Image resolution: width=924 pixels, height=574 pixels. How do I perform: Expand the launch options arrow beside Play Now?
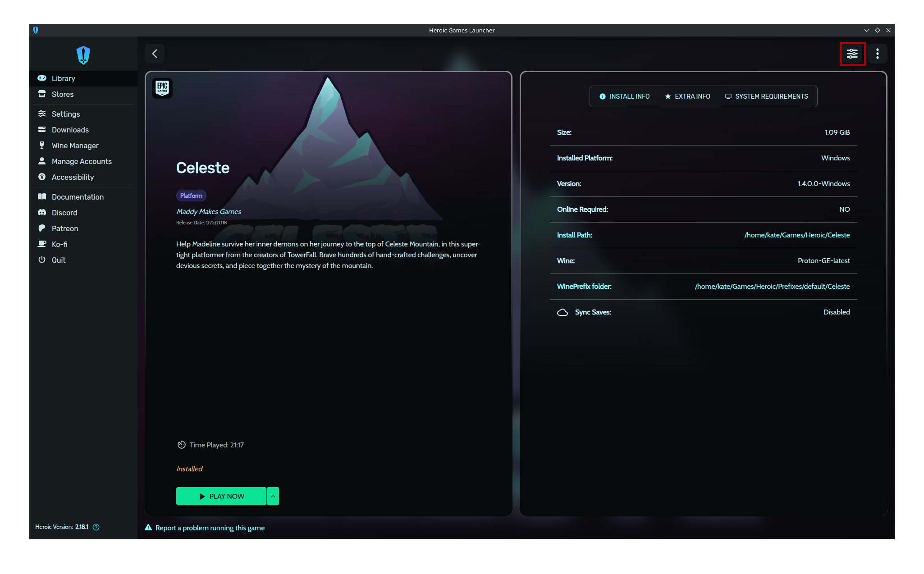tap(273, 496)
